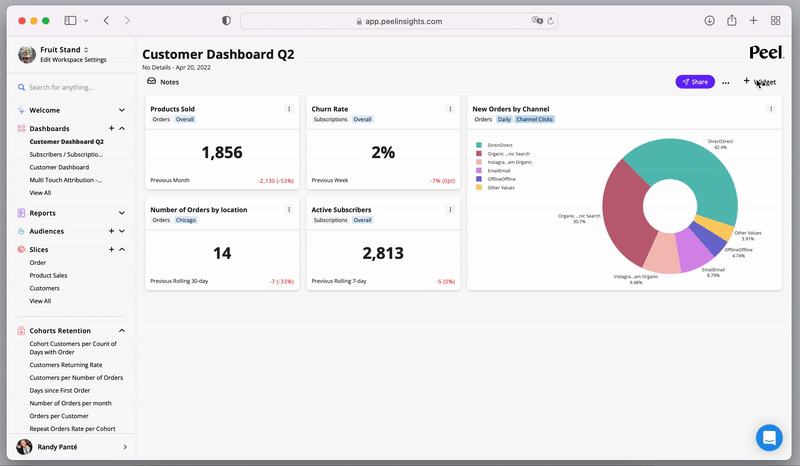Select Product Sales slice

(x=48, y=275)
